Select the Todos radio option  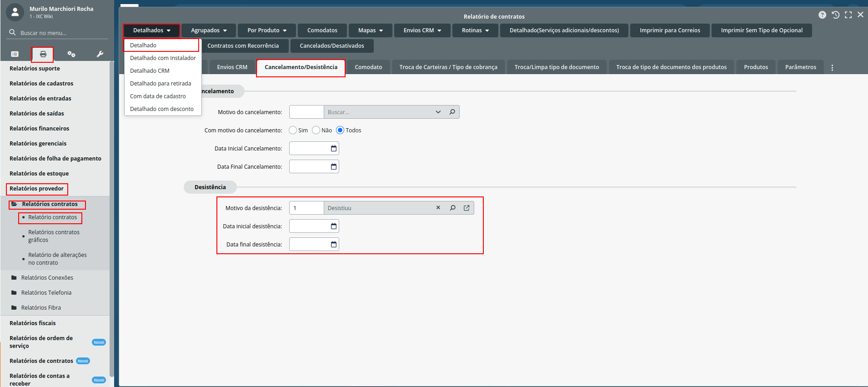[340, 130]
